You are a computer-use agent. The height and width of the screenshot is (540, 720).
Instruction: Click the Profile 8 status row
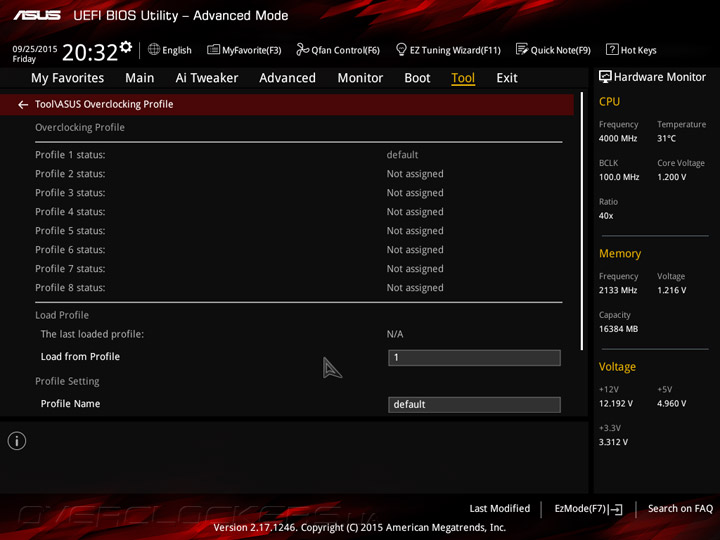click(298, 288)
